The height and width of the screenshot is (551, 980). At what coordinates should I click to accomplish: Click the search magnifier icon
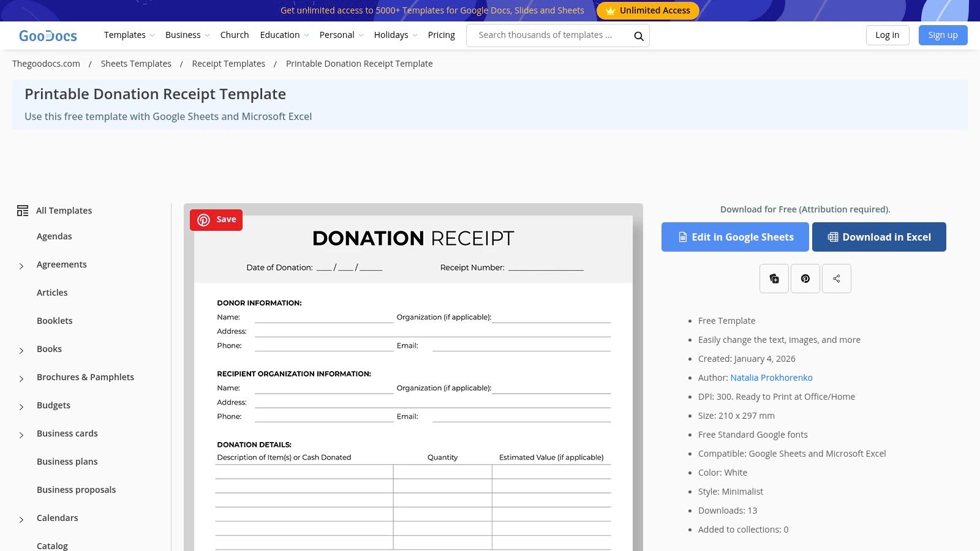pyautogui.click(x=638, y=36)
